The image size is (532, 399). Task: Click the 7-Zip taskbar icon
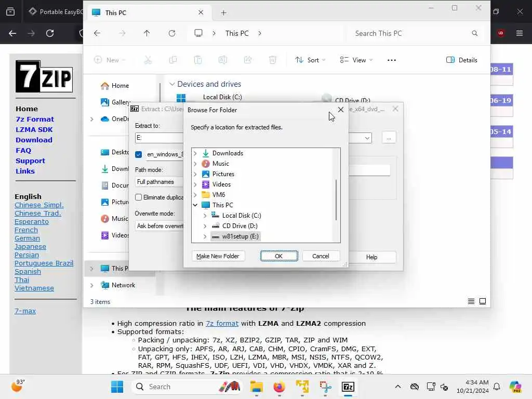pyautogui.click(x=348, y=387)
